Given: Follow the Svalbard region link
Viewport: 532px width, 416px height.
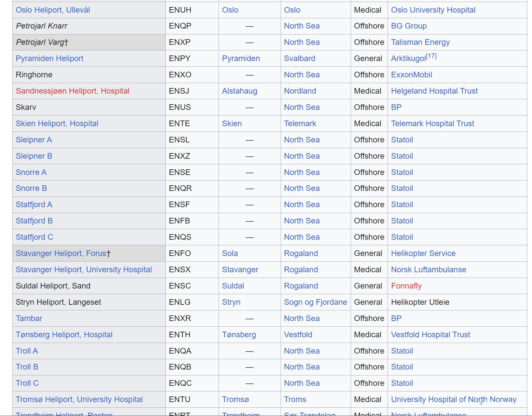Looking at the screenshot, I should 300,58.
